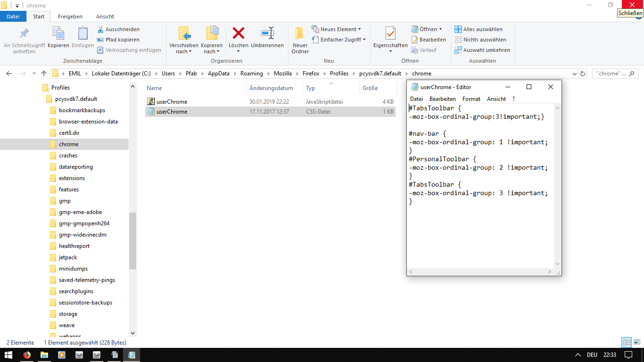Screen dimensions: 644x362
Task: Open the Ansicht ribbon tab
Action: [x=105, y=16]
